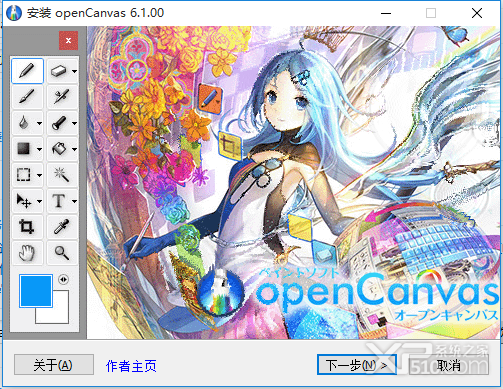Viewport: 503px width, 389px height.
Task: Select the Pen tool
Action: coord(27,71)
